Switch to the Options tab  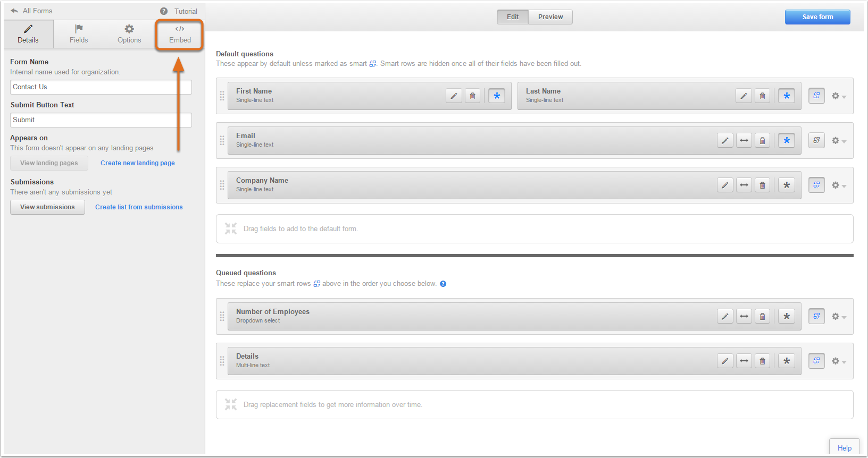pyautogui.click(x=129, y=34)
